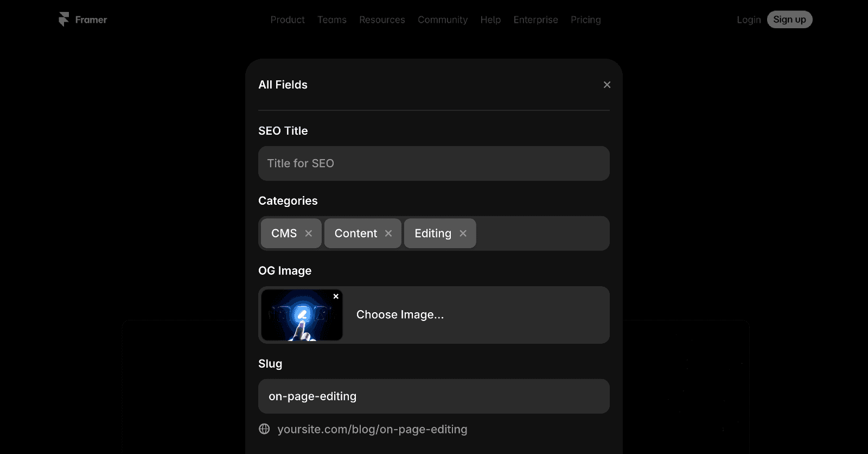Open the Product menu
The image size is (868, 454).
click(x=288, y=20)
